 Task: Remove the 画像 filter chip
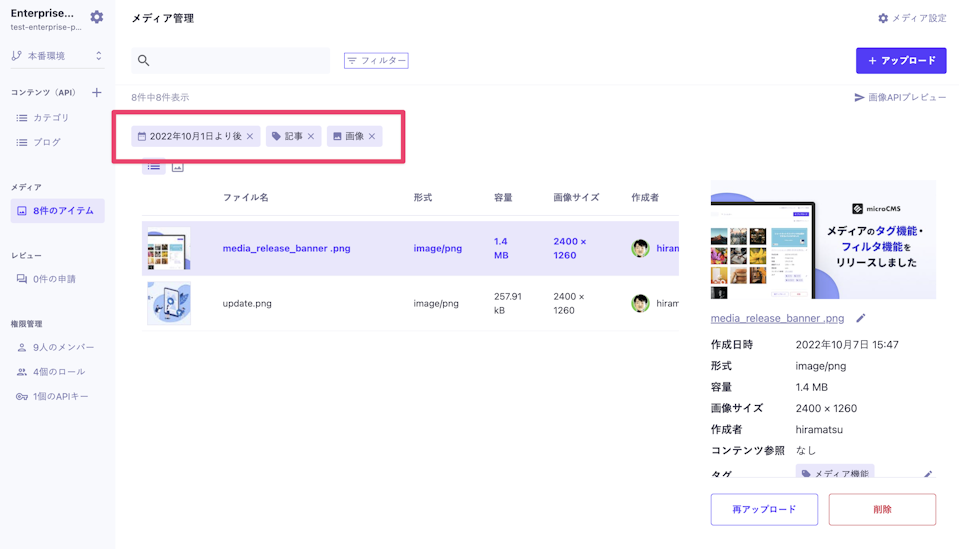[x=372, y=137]
